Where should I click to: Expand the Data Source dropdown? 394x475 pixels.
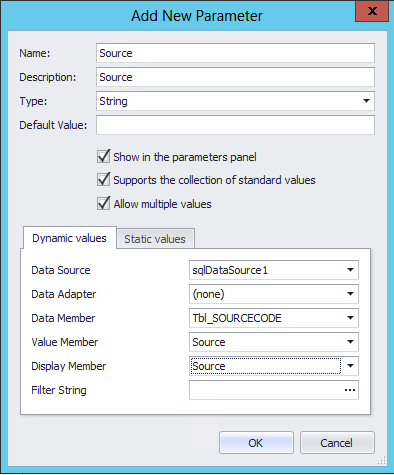point(350,270)
